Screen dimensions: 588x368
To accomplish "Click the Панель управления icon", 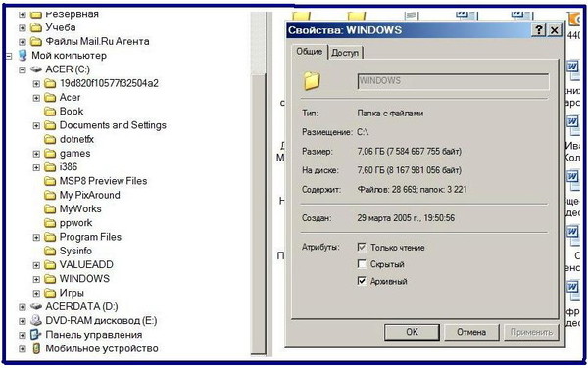I will pyautogui.click(x=36, y=335).
